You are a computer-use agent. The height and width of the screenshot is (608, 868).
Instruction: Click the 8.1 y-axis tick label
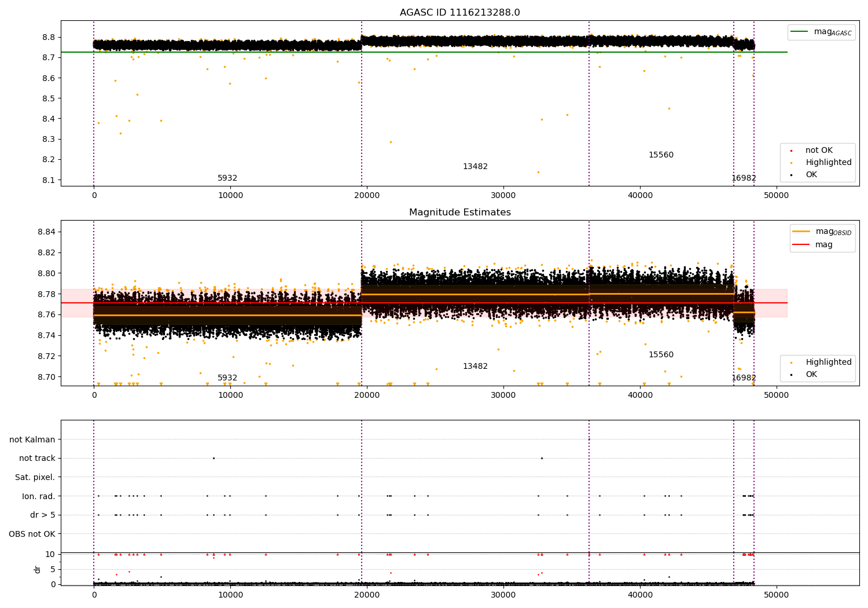(x=49, y=181)
